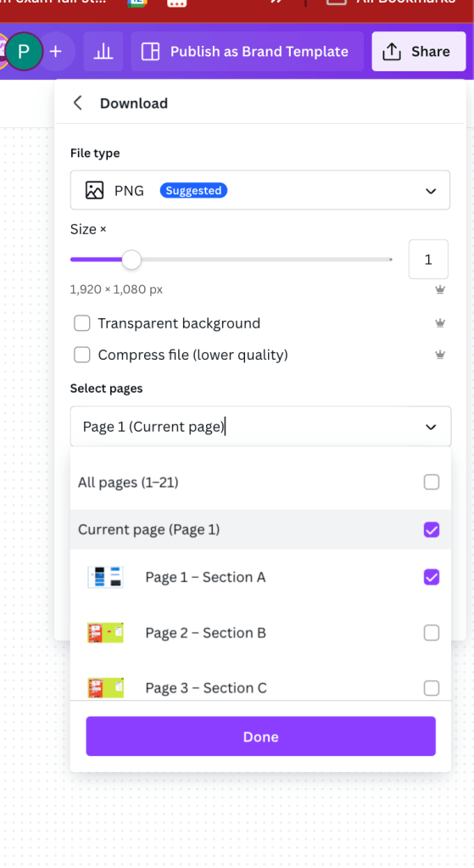Go back from the Download panel
This screenshot has height=868, width=474.
[78, 103]
